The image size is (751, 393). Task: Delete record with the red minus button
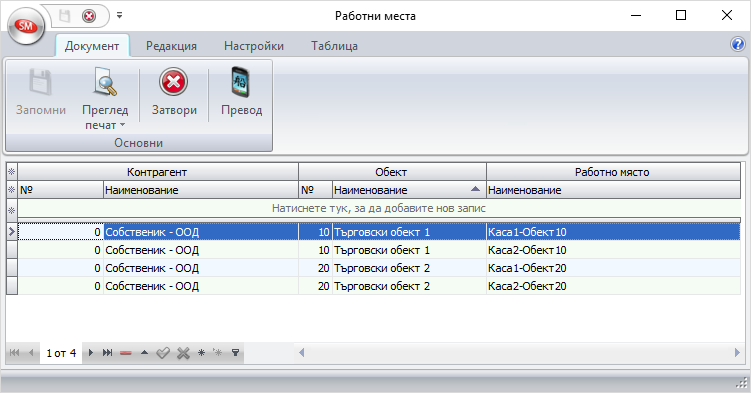[126, 353]
